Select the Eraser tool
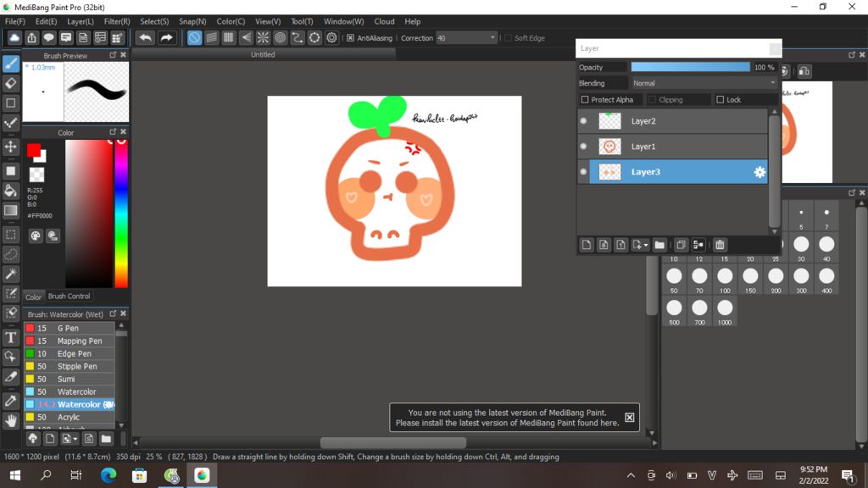 pyautogui.click(x=10, y=84)
